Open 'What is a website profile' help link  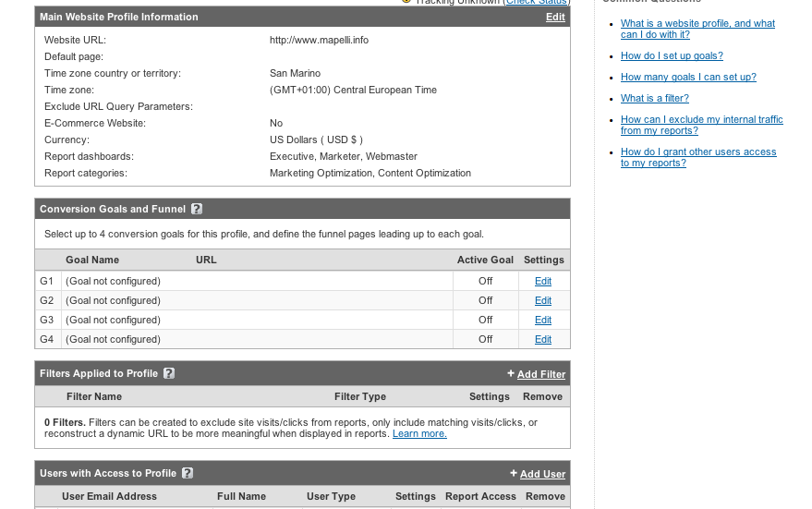pyautogui.click(x=697, y=29)
